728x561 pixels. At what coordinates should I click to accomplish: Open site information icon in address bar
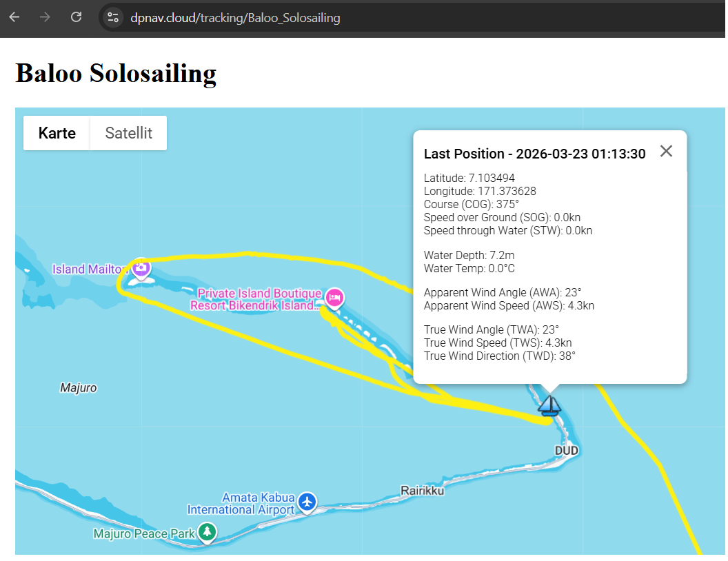pyautogui.click(x=114, y=17)
